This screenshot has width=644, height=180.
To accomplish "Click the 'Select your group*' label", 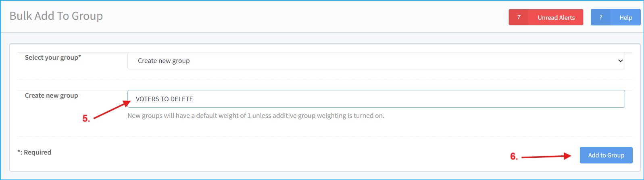I will tap(53, 57).
